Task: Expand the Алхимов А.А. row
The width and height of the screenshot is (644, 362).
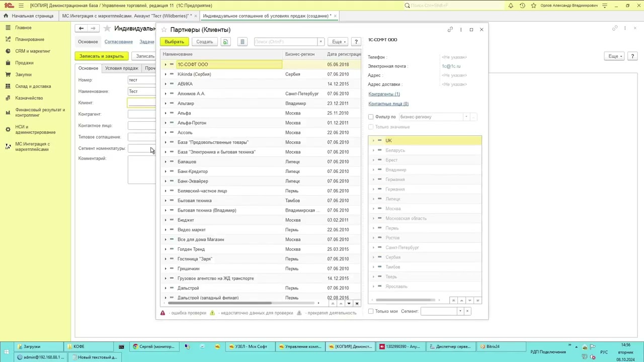Action: coord(165,94)
